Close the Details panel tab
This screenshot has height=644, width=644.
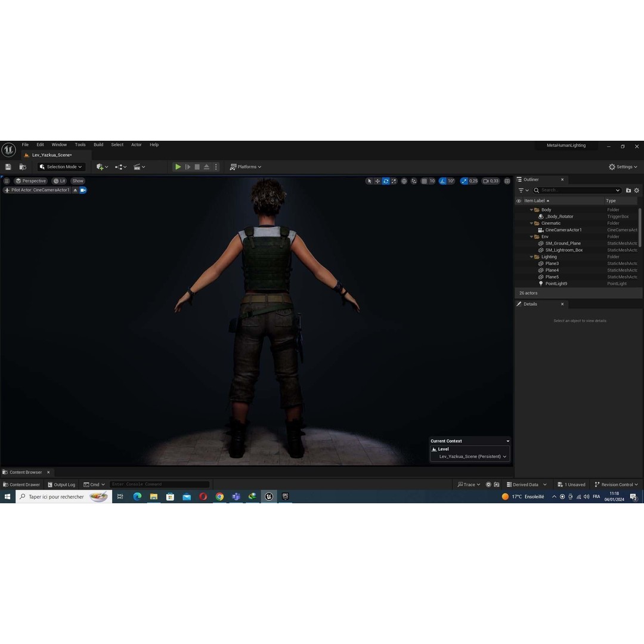[x=562, y=304]
